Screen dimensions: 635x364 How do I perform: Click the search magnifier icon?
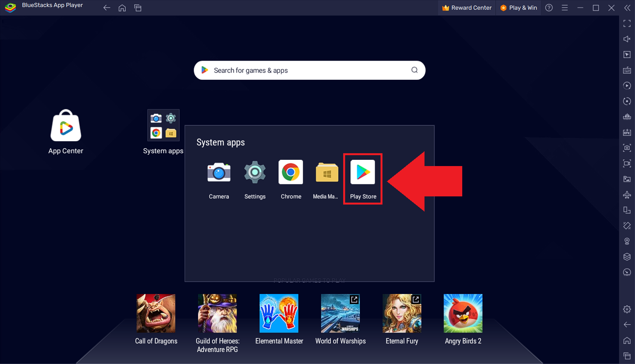414,70
